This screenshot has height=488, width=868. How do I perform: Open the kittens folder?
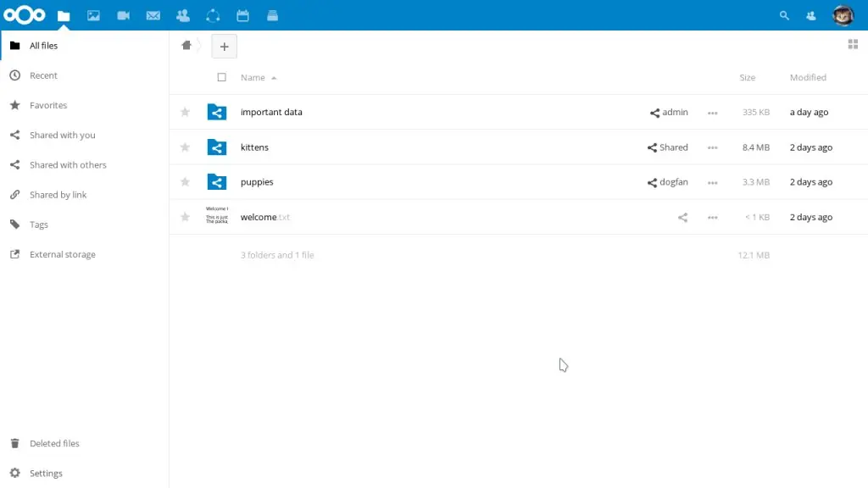[x=254, y=147]
